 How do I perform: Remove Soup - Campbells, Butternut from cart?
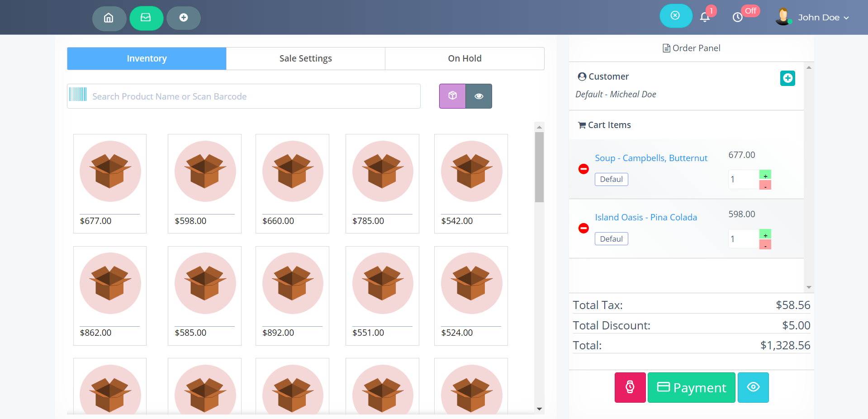583,169
